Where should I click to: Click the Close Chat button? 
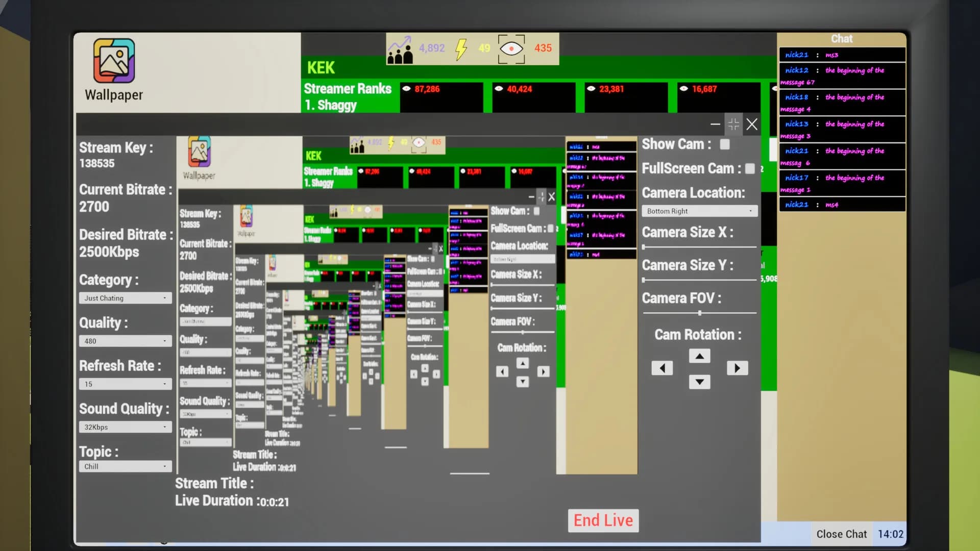[841, 534]
